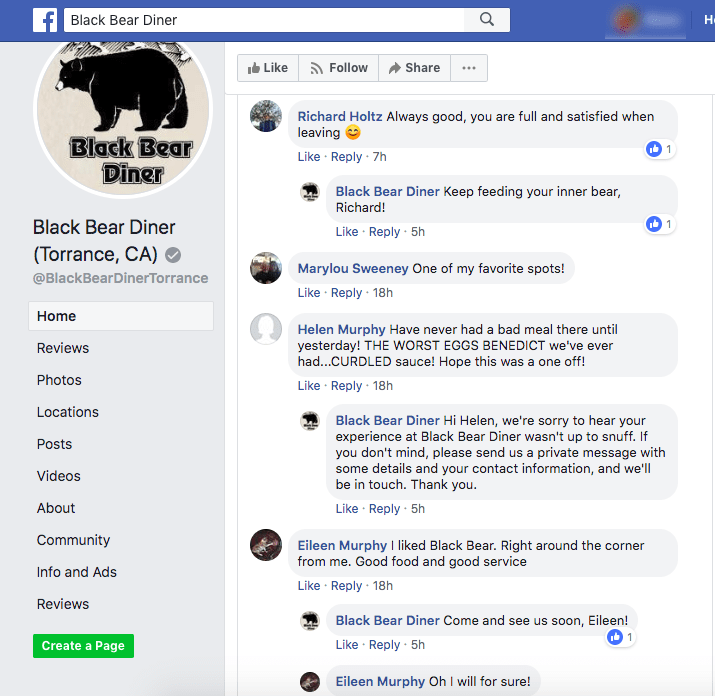
Task: Open the Photos tab in sidebar
Action: tap(59, 380)
